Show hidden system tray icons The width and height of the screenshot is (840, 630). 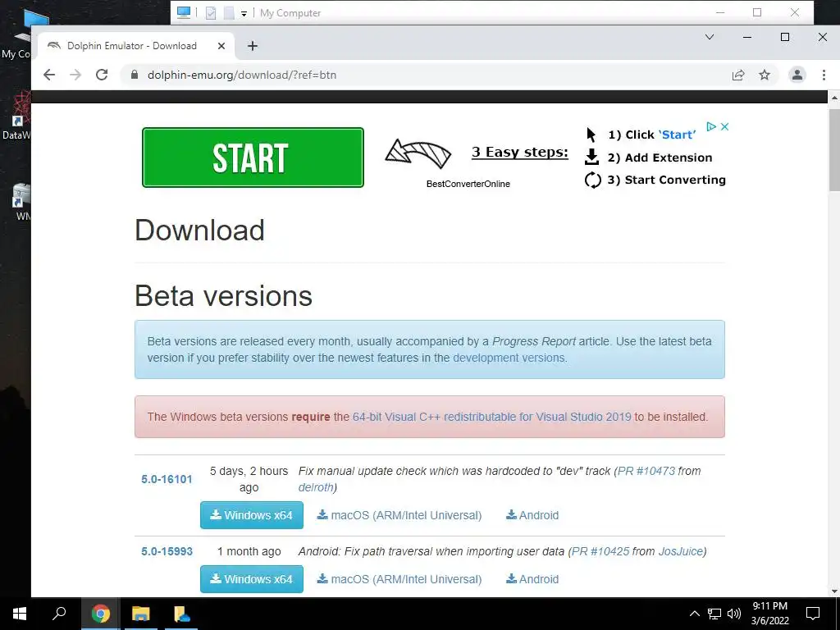tap(694, 614)
